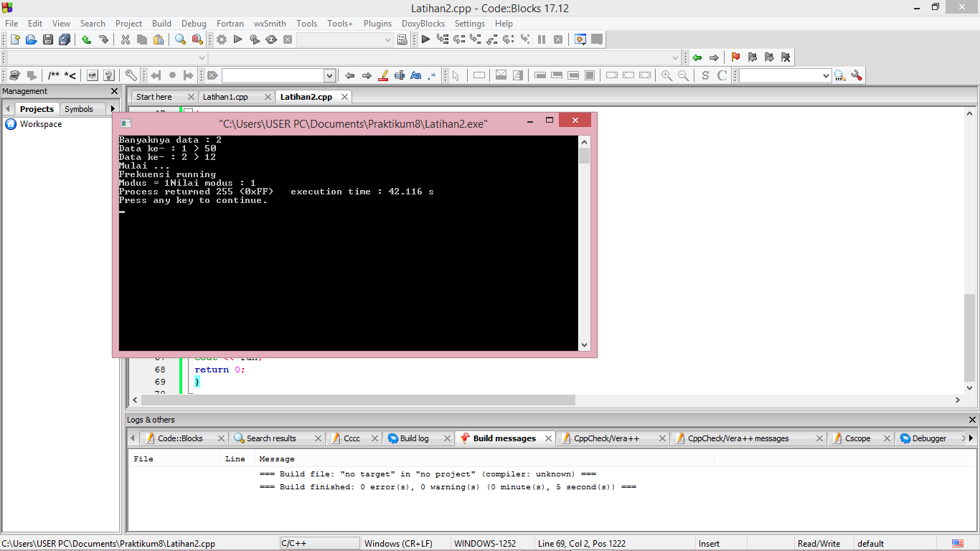This screenshot has height=551, width=980.
Task: Run the program with the play icon
Action: [x=238, y=40]
